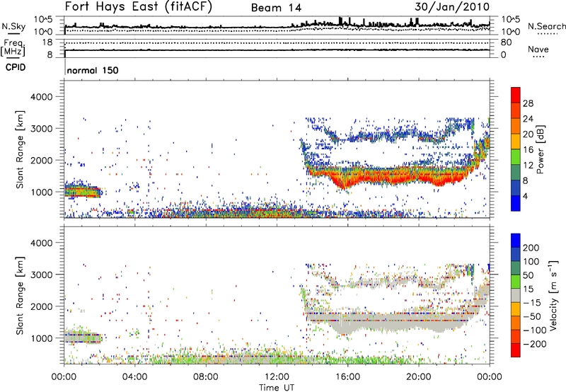The image size is (566, 392).
Task: Pick the red top segment of the power colorbar
Action: [516, 96]
